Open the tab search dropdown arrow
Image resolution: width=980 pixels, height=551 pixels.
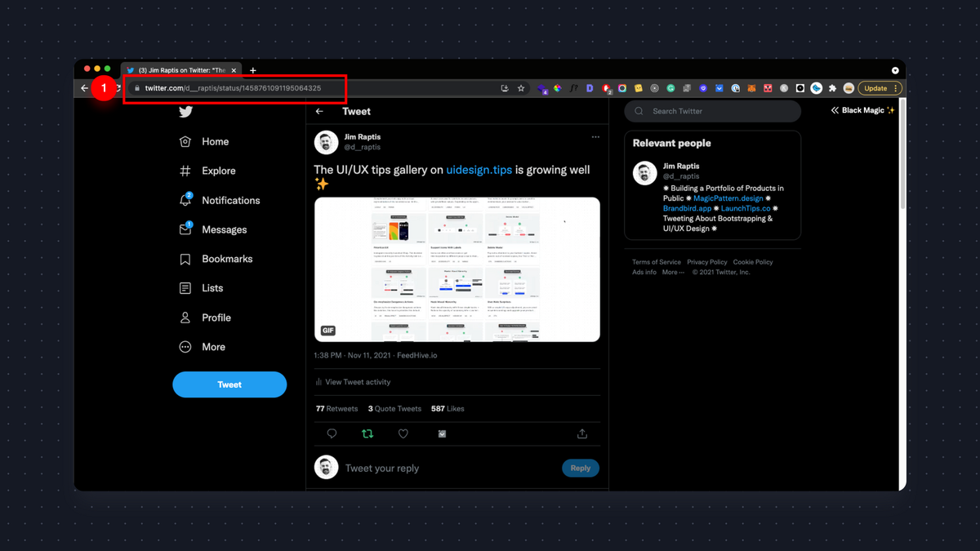point(895,70)
